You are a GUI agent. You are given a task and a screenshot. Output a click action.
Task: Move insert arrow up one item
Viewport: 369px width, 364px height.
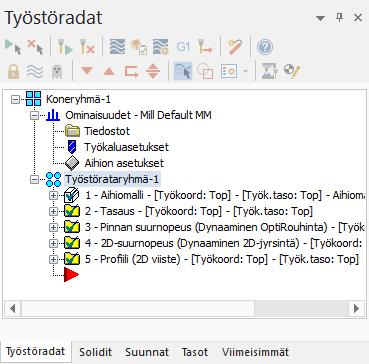tap(109, 71)
